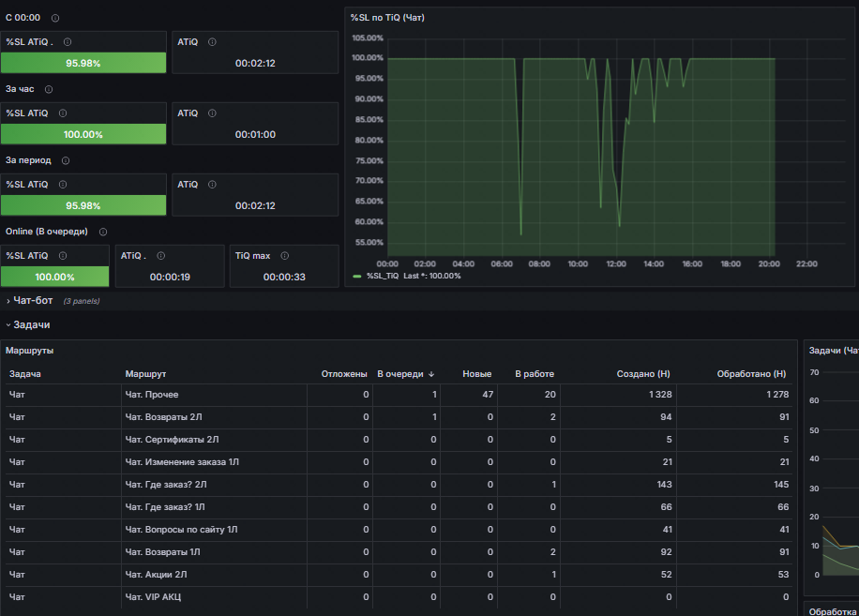The image size is (859, 616).
Task: Select 'Чат. Возвраты 2Л' table row
Action: click(399, 417)
